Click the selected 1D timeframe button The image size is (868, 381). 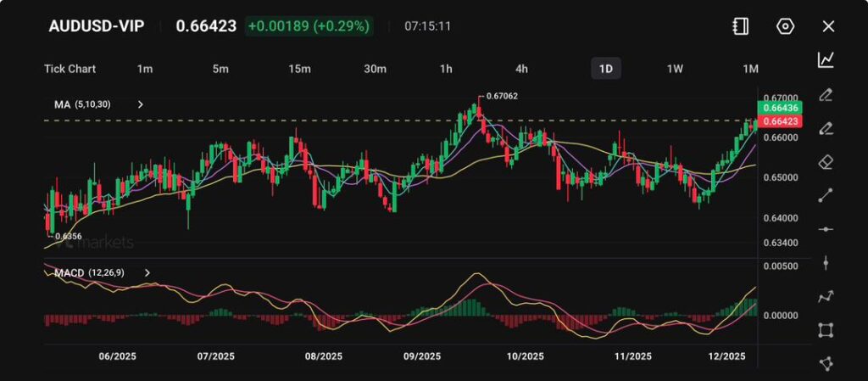[x=605, y=69]
